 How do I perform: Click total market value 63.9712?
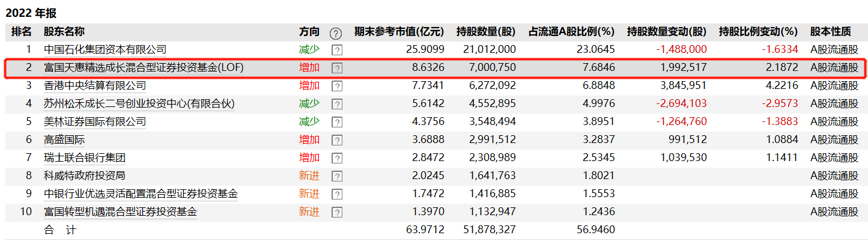pyautogui.click(x=425, y=230)
